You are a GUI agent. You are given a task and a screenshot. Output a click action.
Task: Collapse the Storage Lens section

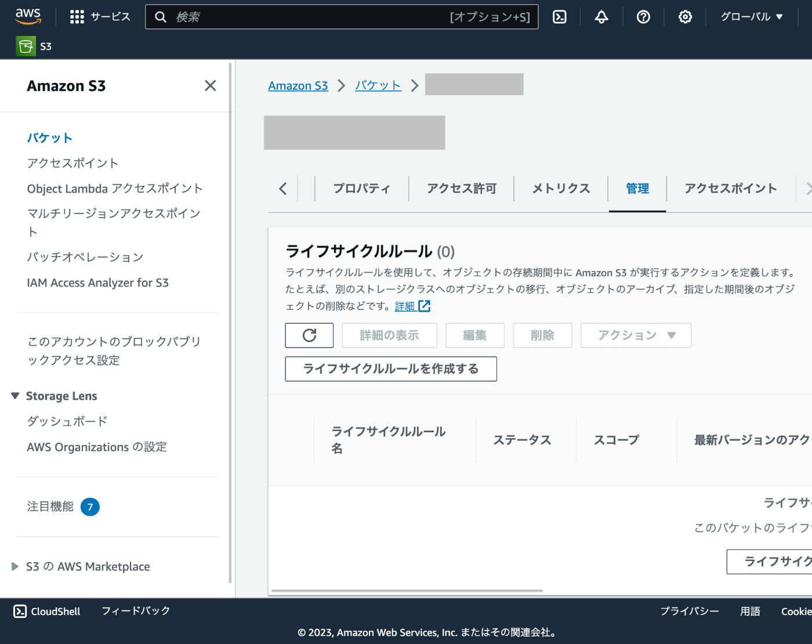(15, 396)
